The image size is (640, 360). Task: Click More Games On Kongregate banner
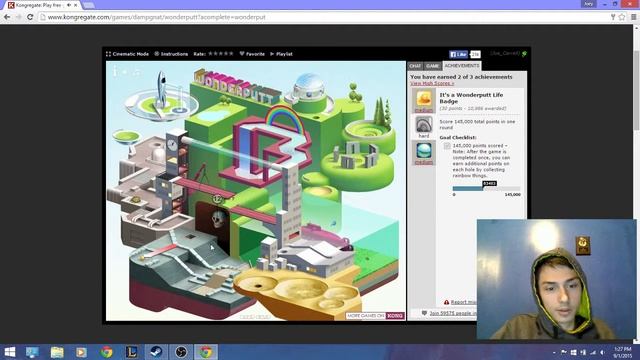point(375,316)
